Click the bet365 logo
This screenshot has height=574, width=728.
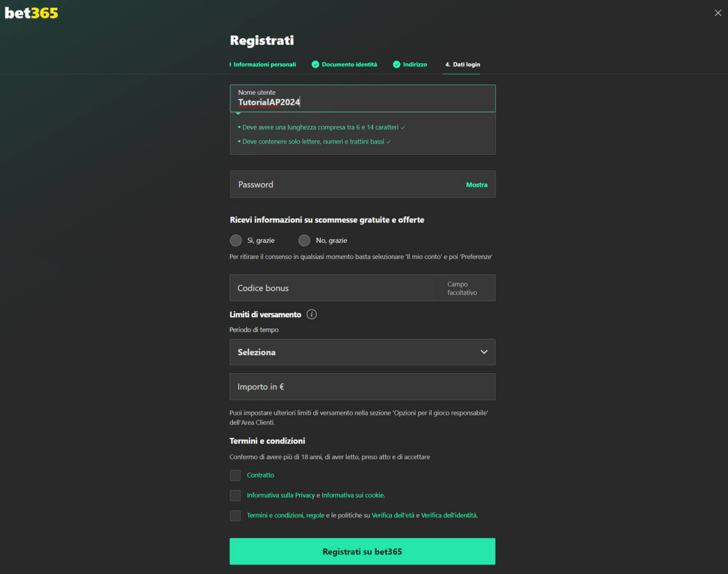pyautogui.click(x=31, y=13)
